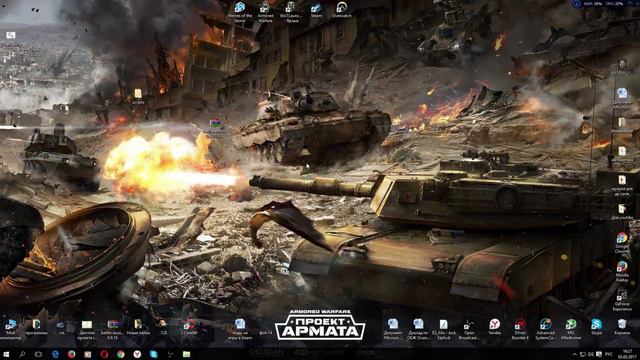Select the Документ Microsoft file icon
This screenshot has height=360, width=640.
coord(393,330)
